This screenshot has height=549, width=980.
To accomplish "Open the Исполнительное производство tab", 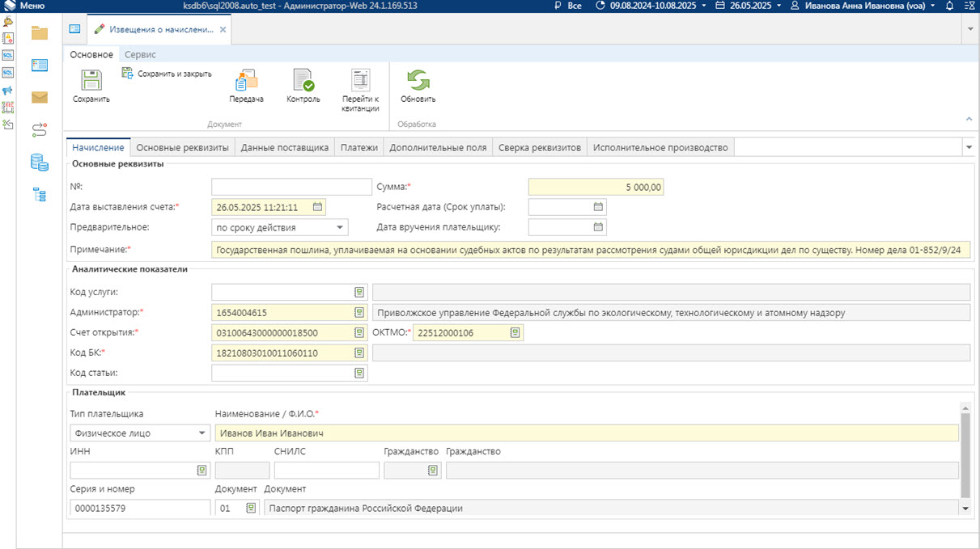I will point(660,148).
